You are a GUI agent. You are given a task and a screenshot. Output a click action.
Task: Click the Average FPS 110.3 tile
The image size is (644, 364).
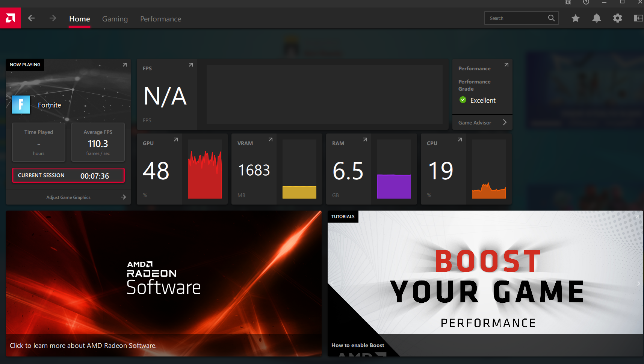pos(98,142)
